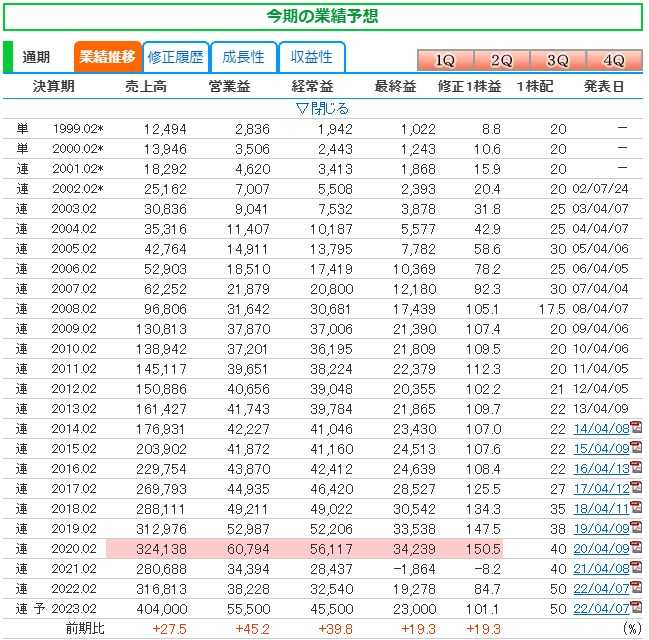Screen dimensions: 649x640
Task: Click the 発表日 column header
Action: (603, 86)
